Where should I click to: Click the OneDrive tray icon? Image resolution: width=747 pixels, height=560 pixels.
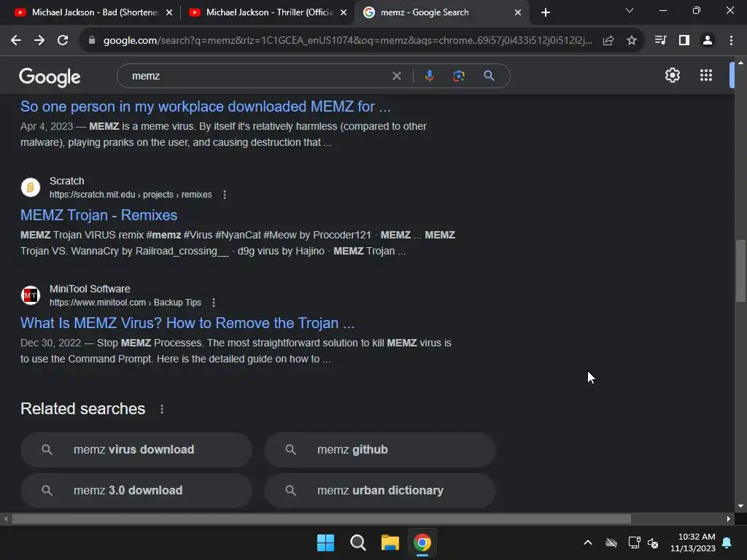pyautogui.click(x=611, y=542)
